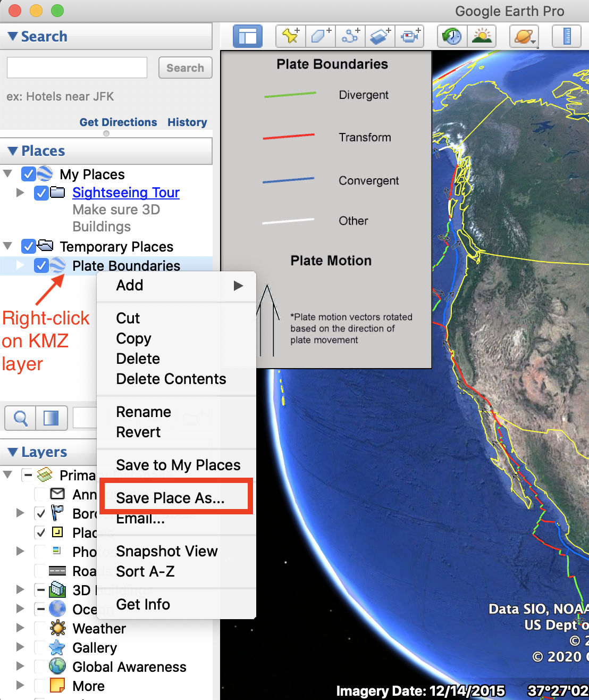Switch planets using the Saturn icon
589x700 pixels.
pyautogui.click(x=524, y=36)
